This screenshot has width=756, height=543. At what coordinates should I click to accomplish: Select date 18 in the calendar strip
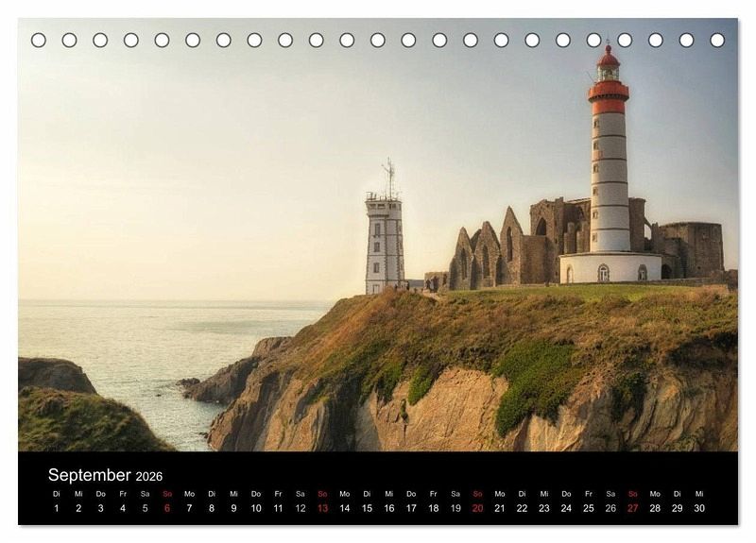point(434,508)
